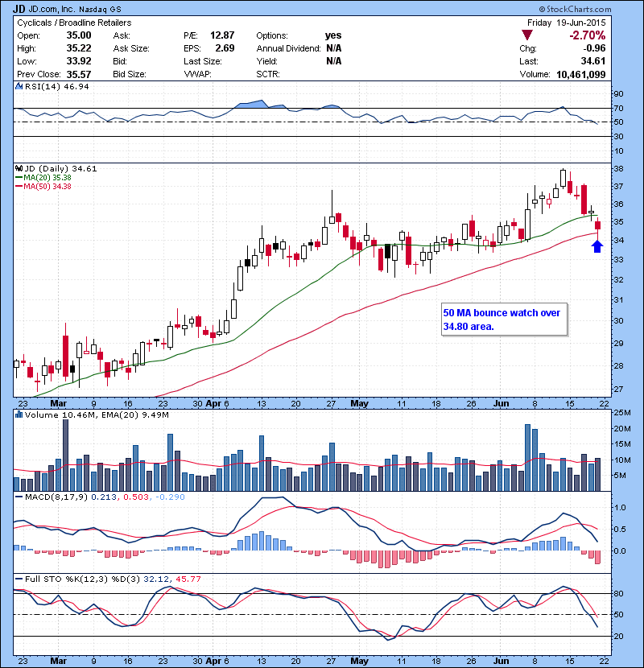This screenshot has height=668, width=644.
Task: Click the May label under the price chart
Action: point(359,403)
